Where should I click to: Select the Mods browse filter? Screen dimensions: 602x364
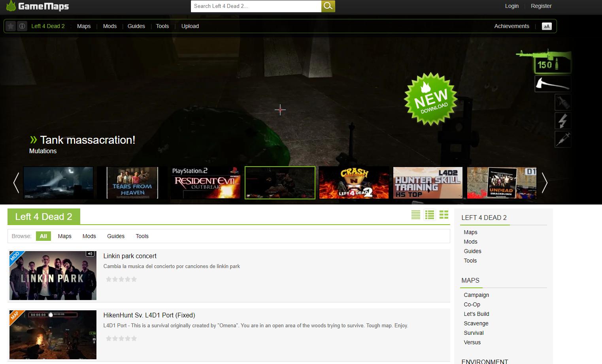coord(89,236)
